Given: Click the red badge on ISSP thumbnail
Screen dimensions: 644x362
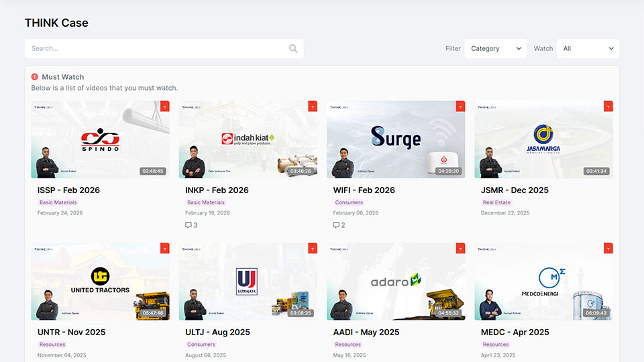Looking at the screenshot, I should pos(165,106).
